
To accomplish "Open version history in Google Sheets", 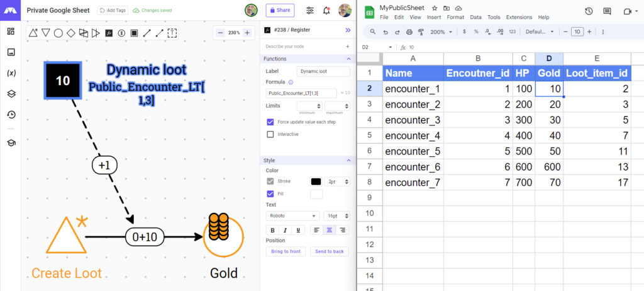I will pos(589,11).
